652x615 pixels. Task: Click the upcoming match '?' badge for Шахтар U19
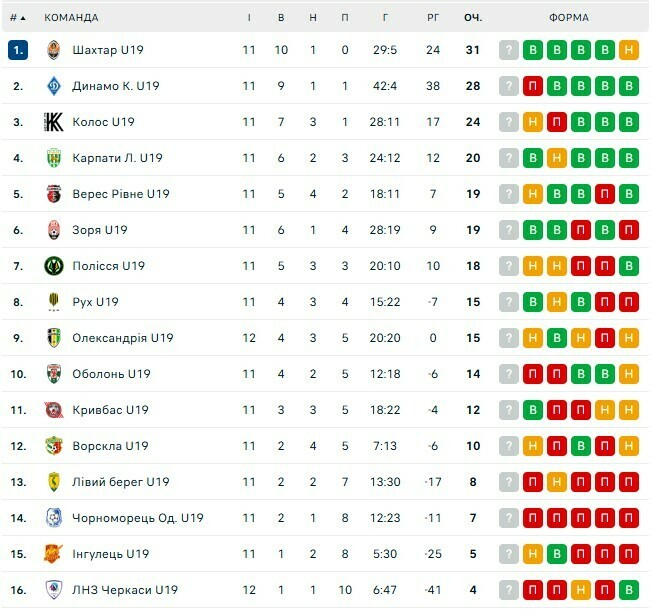click(509, 50)
